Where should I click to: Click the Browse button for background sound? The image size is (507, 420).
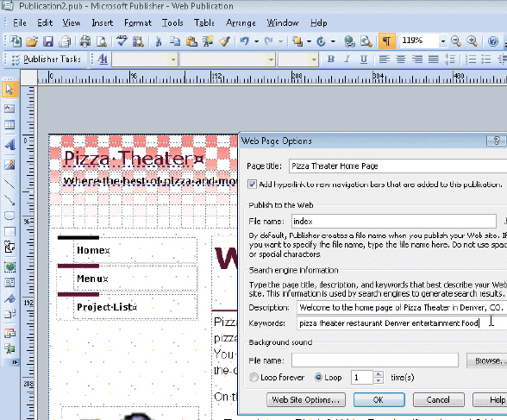click(486, 360)
